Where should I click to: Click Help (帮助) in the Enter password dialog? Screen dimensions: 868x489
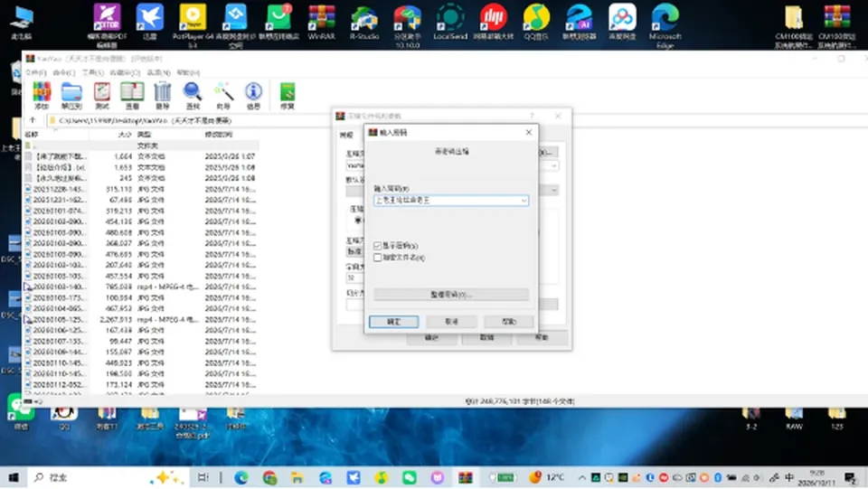pyautogui.click(x=509, y=322)
